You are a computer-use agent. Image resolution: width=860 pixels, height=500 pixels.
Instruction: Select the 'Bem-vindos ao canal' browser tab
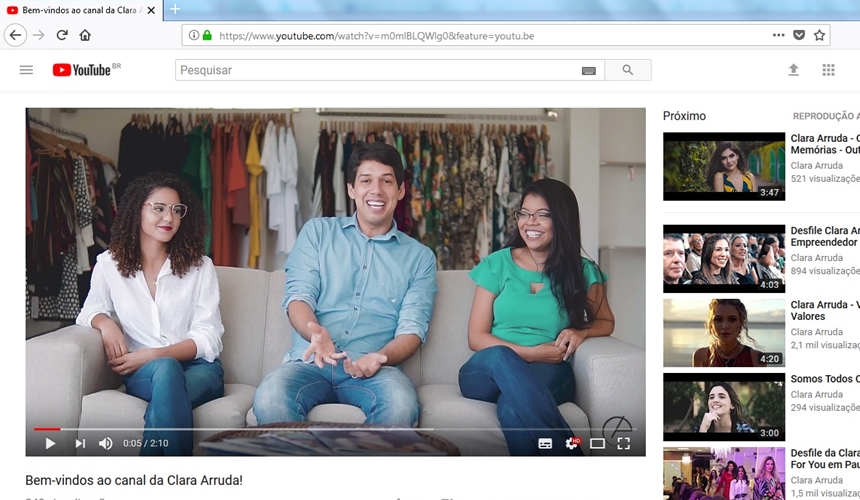click(x=76, y=9)
